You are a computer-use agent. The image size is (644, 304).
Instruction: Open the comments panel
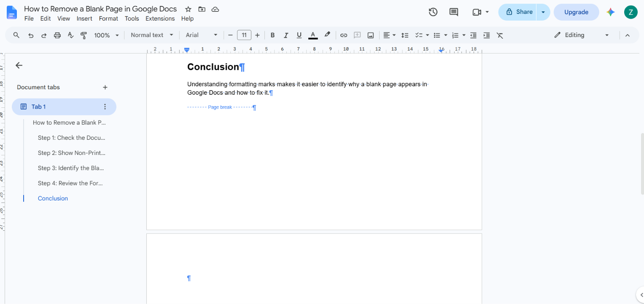pos(454,12)
